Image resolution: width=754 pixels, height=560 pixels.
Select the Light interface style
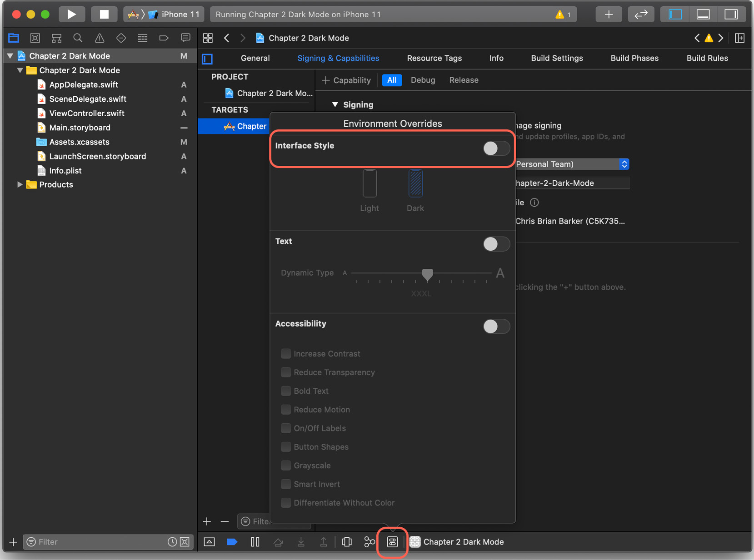(x=370, y=191)
